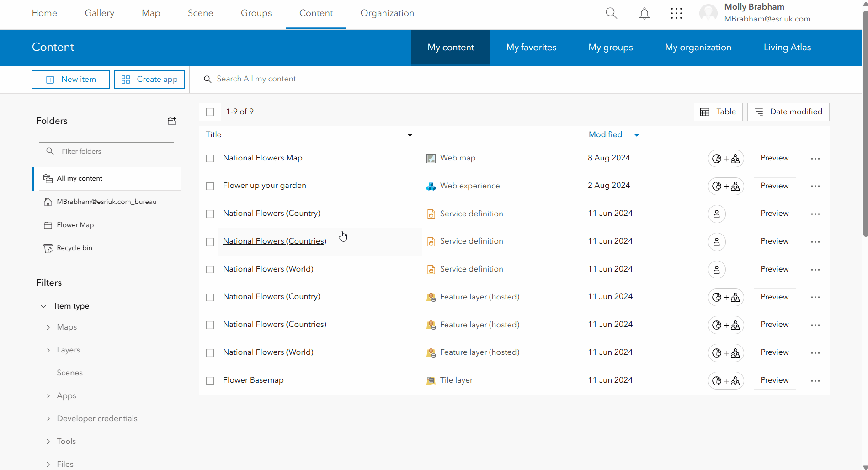Expand the Developer credentials filter
The height and width of the screenshot is (470, 868).
[48, 419]
